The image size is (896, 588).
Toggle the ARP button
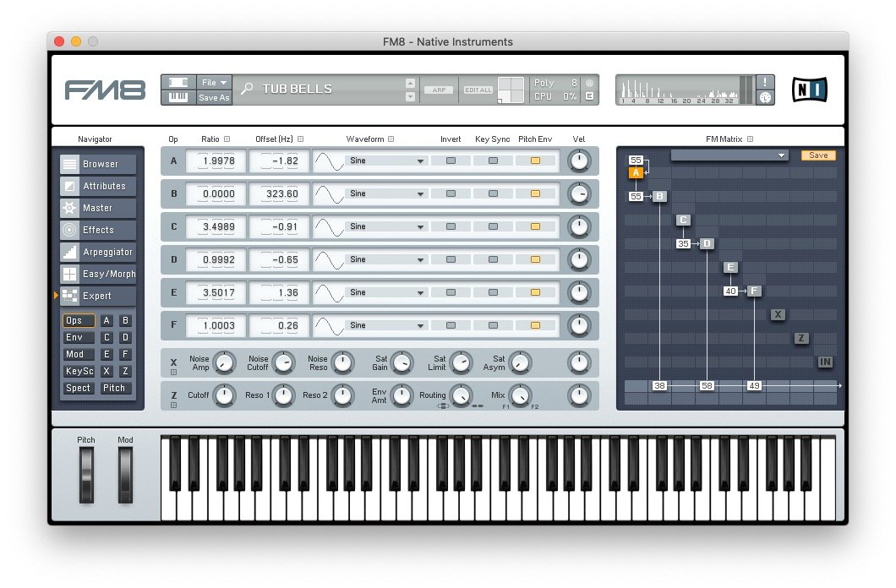coord(439,90)
